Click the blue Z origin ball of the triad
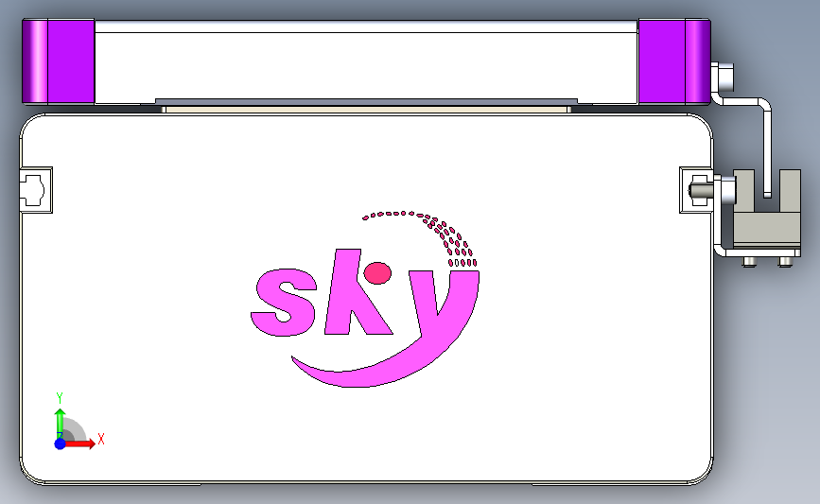 (x=61, y=443)
